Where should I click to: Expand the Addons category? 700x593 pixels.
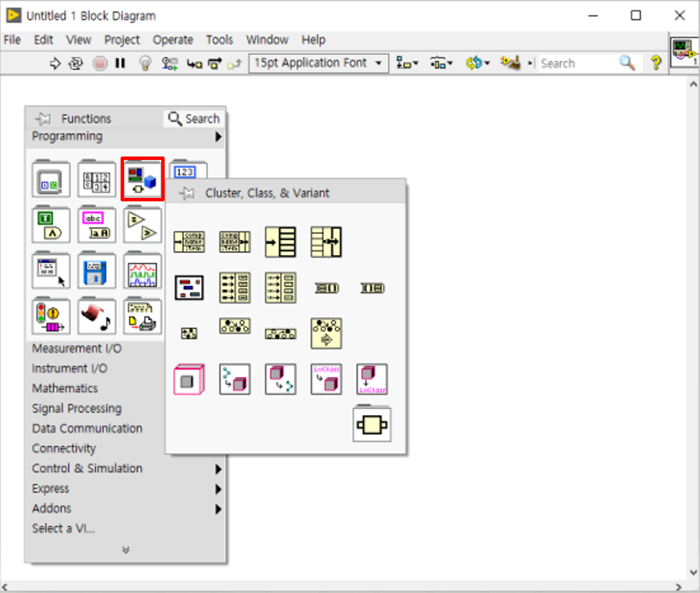(125, 509)
